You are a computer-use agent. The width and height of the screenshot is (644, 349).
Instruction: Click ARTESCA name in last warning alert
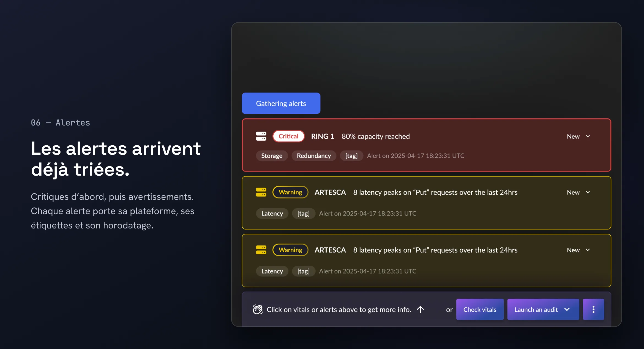click(330, 250)
